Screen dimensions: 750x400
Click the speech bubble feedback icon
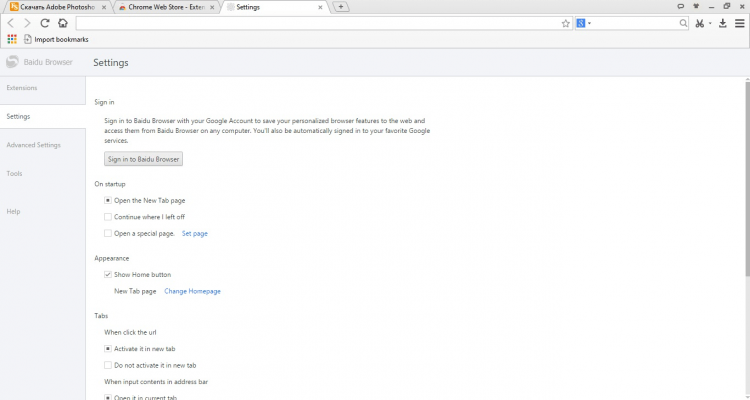[680, 7]
